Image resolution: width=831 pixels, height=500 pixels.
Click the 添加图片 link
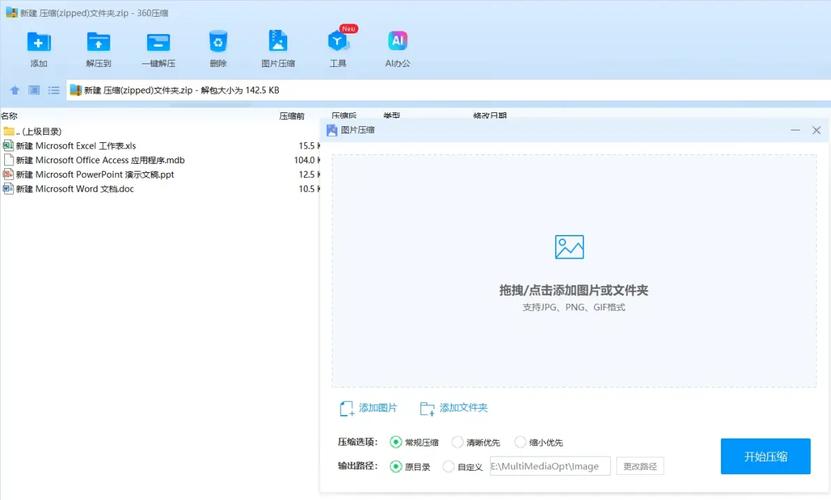point(368,408)
